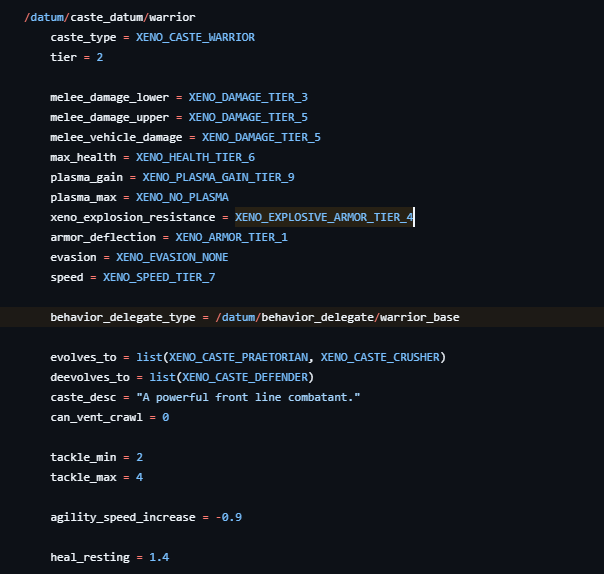The width and height of the screenshot is (604, 574).
Task: Click the XENO_NO_PLASMA constant
Action: (182, 197)
